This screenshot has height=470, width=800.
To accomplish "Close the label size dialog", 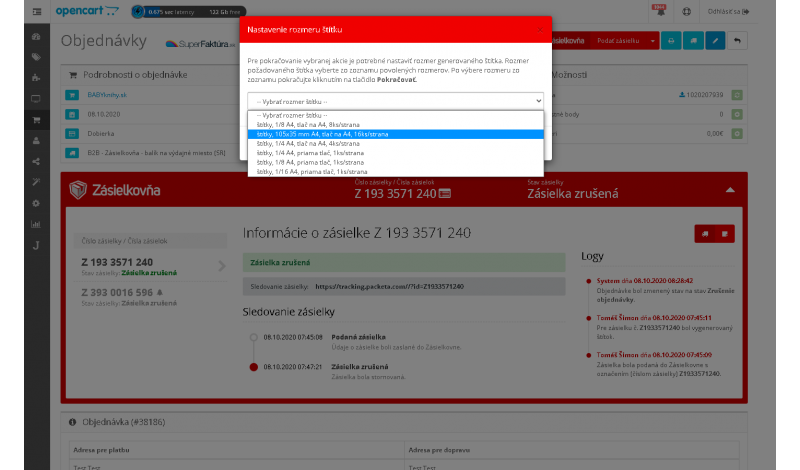I will pos(540,30).
